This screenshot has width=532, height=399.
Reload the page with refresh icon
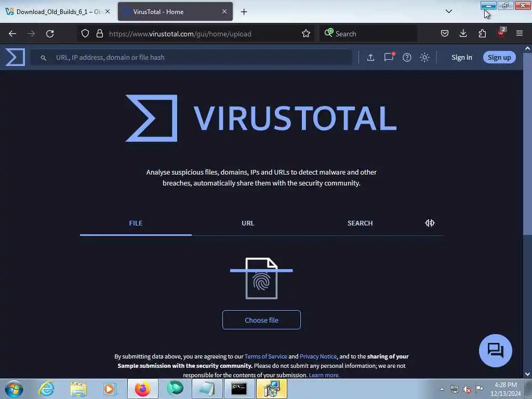pyautogui.click(x=50, y=34)
